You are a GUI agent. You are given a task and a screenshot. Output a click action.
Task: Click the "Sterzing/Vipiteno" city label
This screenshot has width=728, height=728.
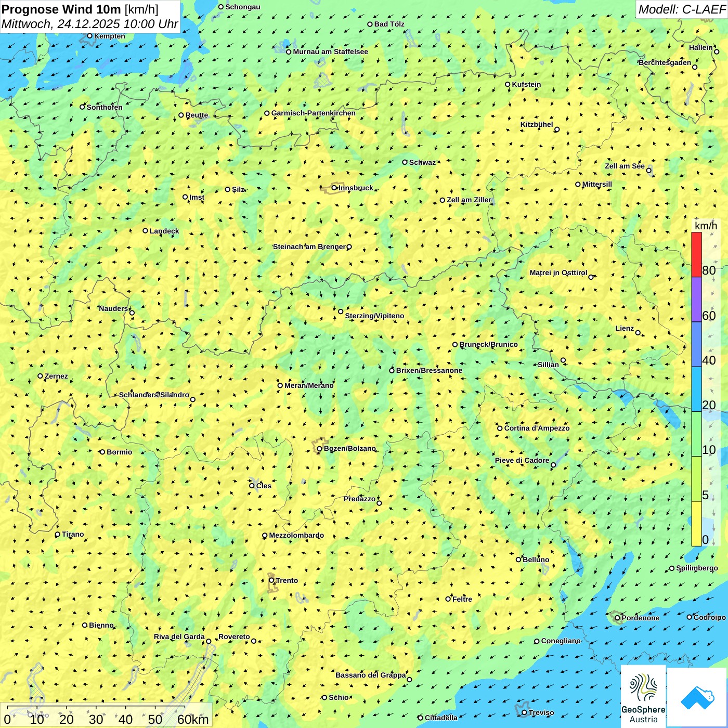point(374,316)
